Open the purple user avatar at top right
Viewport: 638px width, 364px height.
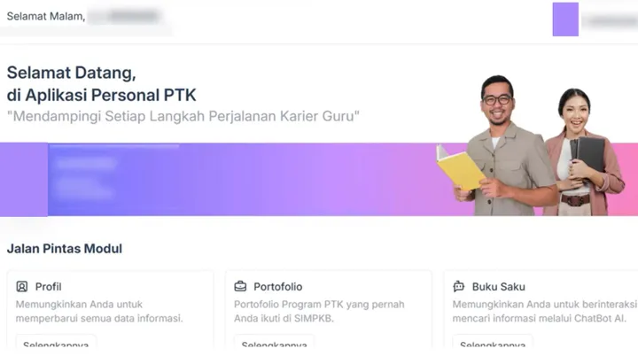click(x=565, y=19)
